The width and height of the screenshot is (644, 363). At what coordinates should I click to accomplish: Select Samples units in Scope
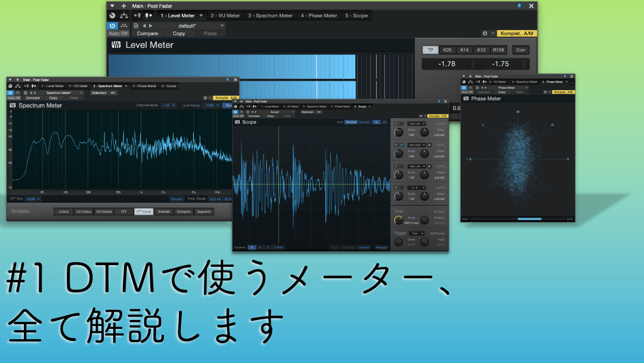351,122
